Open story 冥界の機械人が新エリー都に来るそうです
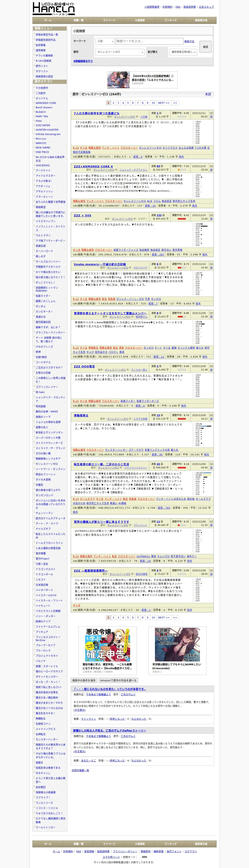The width and height of the screenshot is (249, 868). tap(101, 522)
